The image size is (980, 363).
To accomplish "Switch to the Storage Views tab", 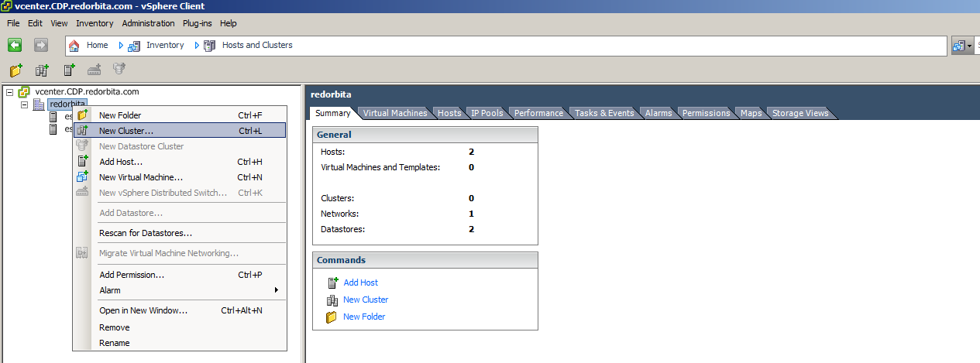I will 800,113.
